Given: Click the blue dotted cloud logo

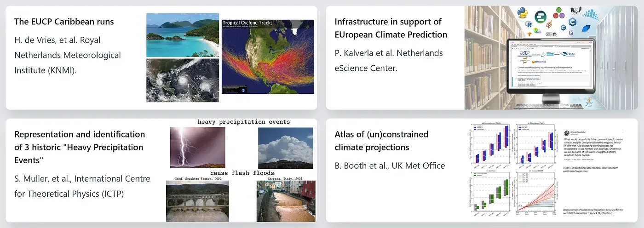Looking at the screenshot, I should (x=591, y=14).
